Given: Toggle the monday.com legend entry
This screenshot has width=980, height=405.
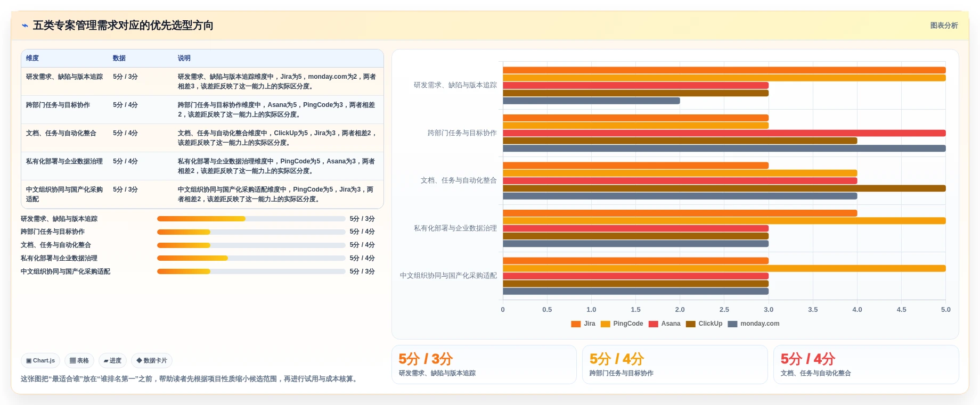Looking at the screenshot, I should (753, 324).
